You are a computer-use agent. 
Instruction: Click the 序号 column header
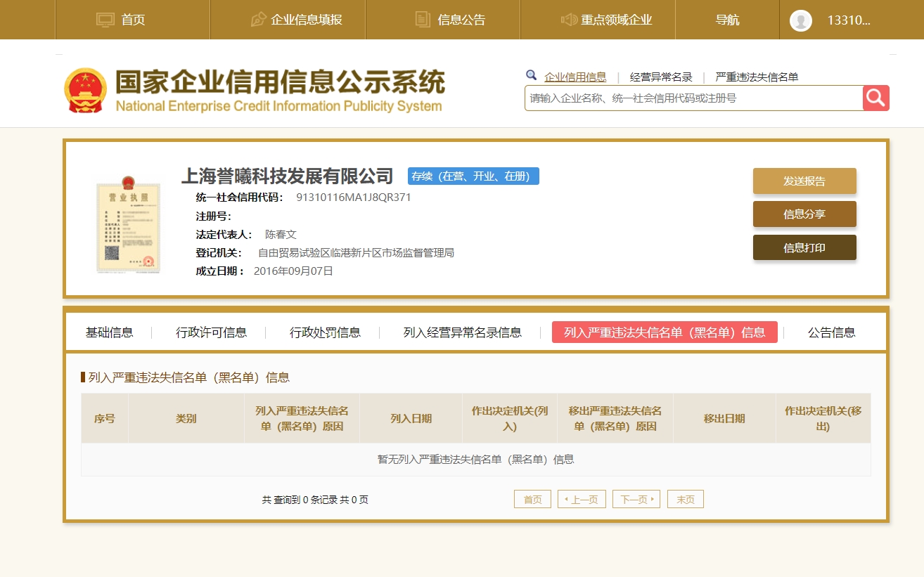coord(105,418)
